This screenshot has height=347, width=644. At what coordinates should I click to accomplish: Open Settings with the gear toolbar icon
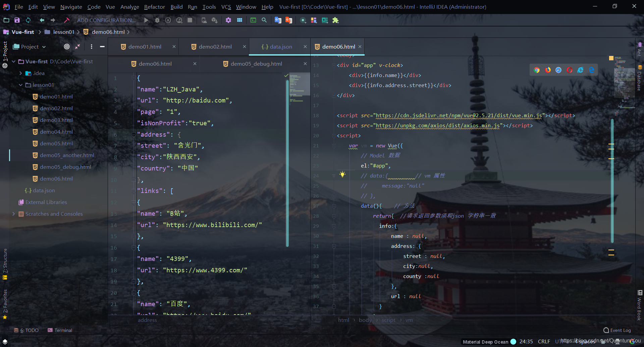coord(228,20)
